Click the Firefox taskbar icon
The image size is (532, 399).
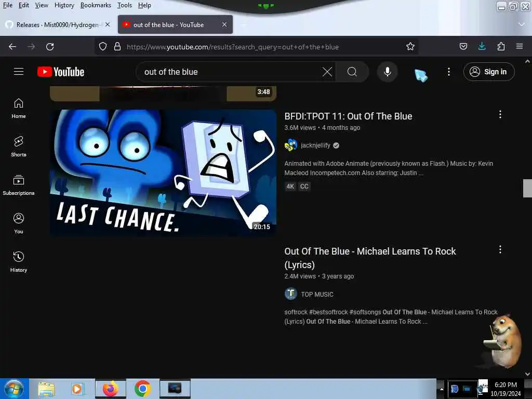click(111, 389)
